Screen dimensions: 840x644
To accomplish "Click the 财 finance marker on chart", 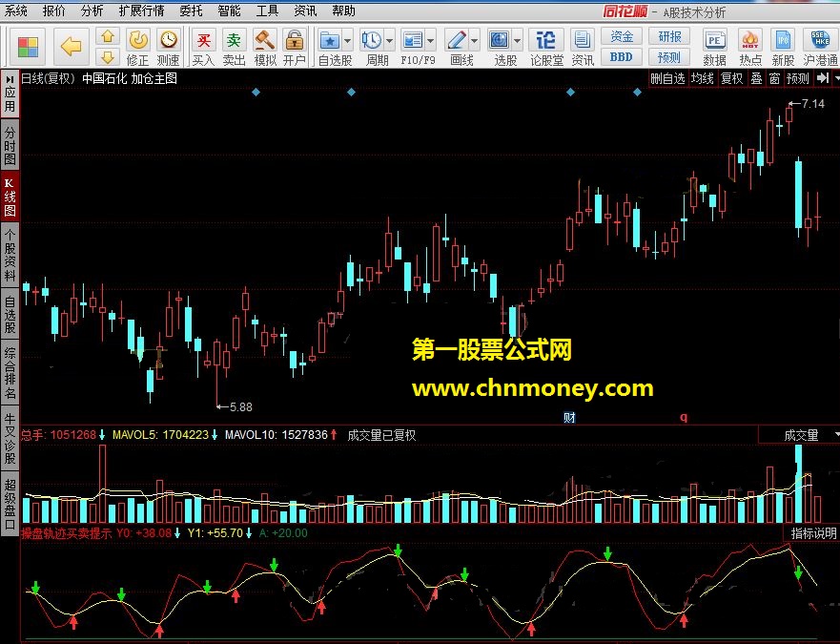I will click(x=569, y=417).
